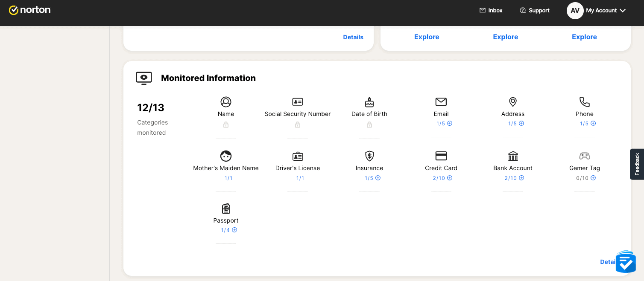The width and height of the screenshot is (644, 281).
Task: Click the Passport label
Action: (226, 220)
